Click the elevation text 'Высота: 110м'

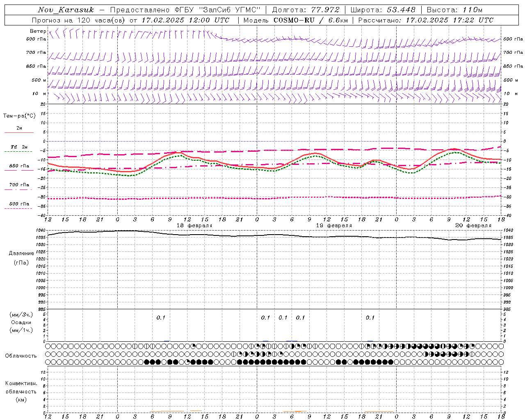(454, 10)
